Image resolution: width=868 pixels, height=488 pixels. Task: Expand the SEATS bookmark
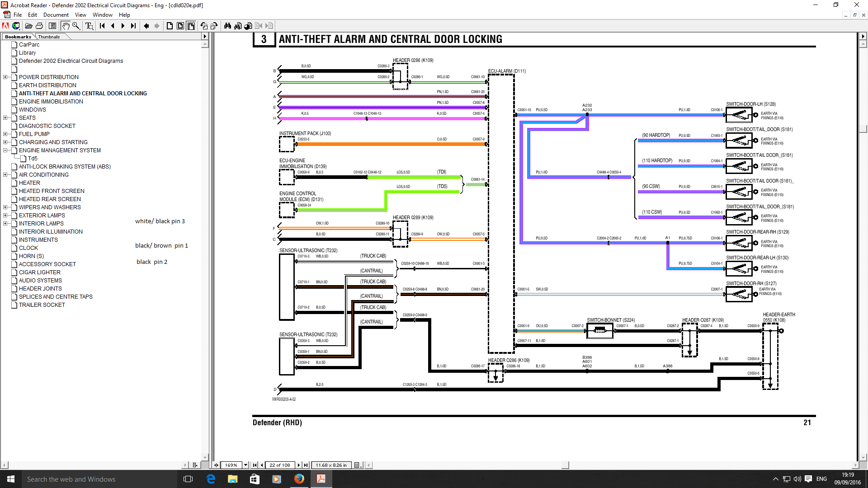click(5, 118)
